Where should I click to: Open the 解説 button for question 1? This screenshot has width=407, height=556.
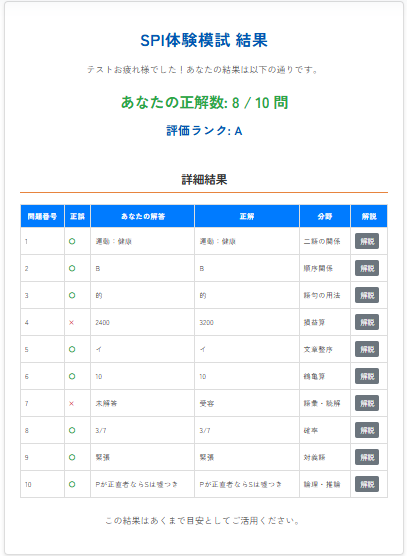point(367,241)
